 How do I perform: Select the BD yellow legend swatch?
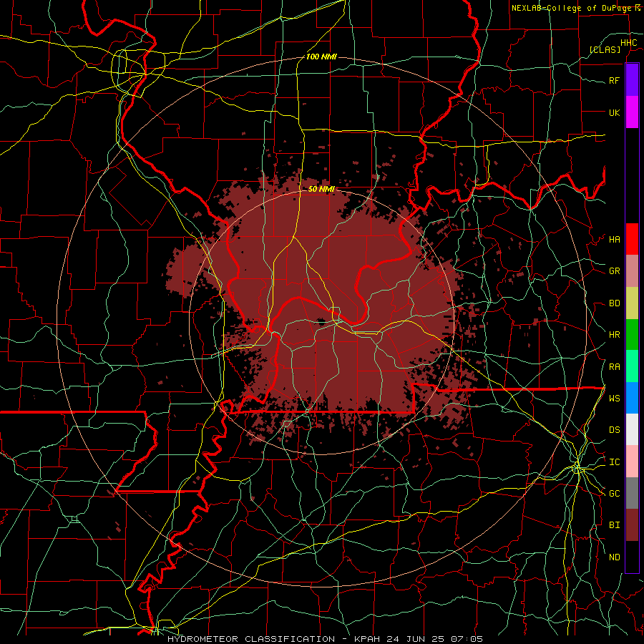[632, 303]
